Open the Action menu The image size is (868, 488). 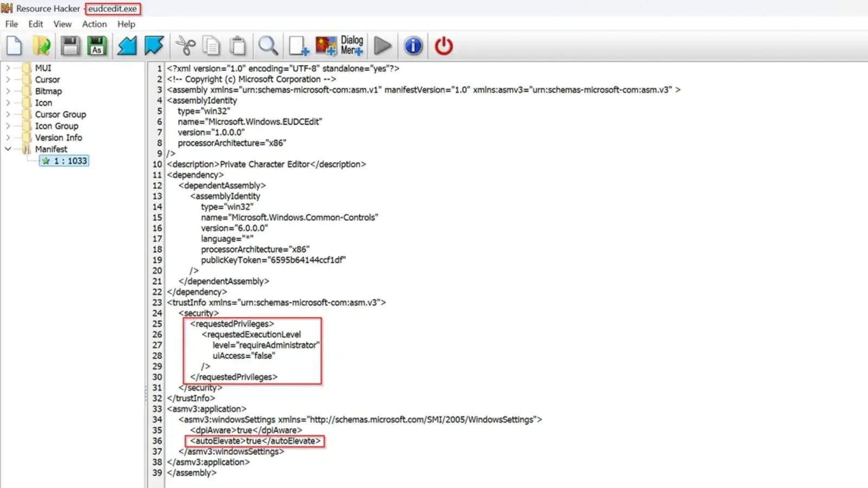click(x=94, y=24)
